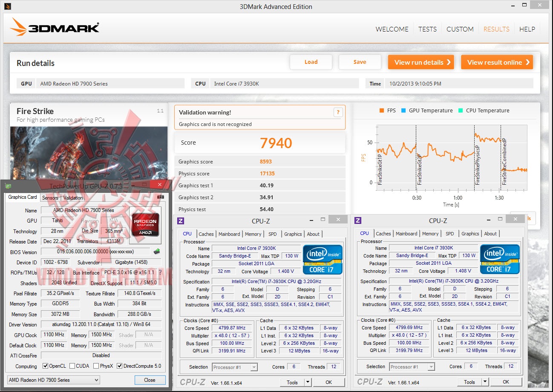Open the Mainboard tab in left CPU-Z
Screen dimensions: 553x392
click(x=229, y=234)
